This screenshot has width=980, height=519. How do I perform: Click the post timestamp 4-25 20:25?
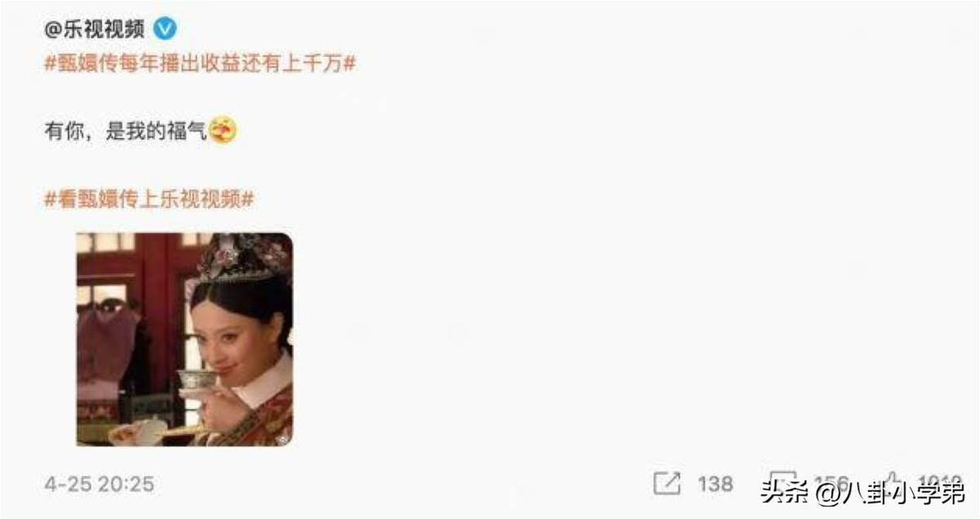tap(99, 484)
